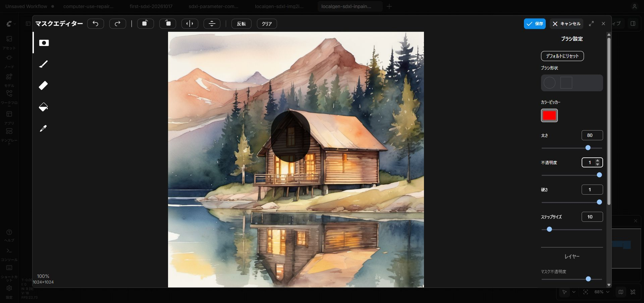Open select mode chevron dropdown

click(x=574, y=292)
